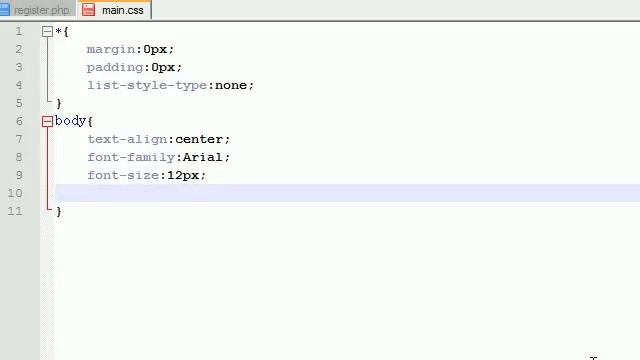Place the cursor in the margin property
Image resolution: width=640 pixels, height=360 pixels.
[x=111, y=50]
